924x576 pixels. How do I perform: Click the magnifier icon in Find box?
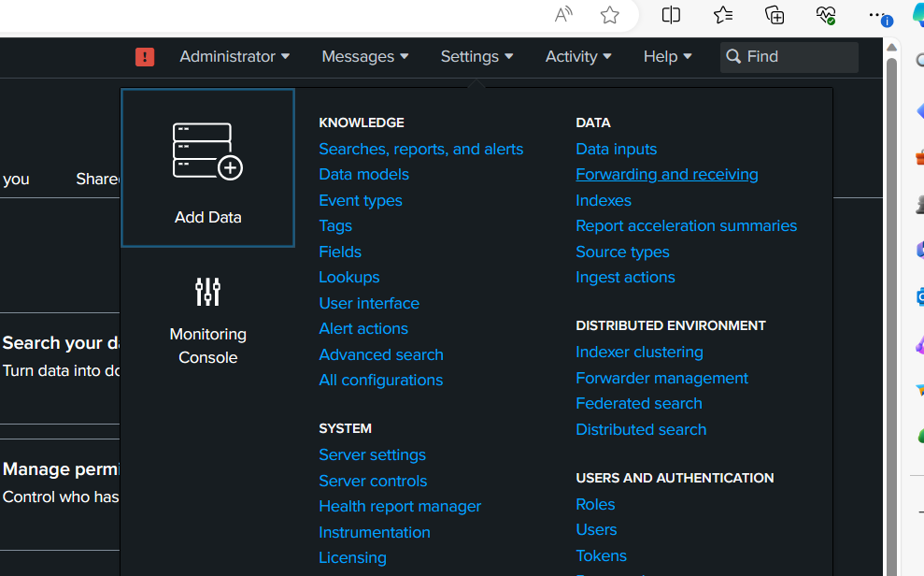tap(733, 57)
